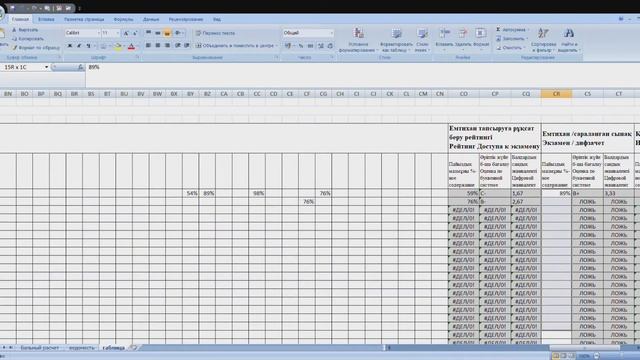Image resolution: width=640 pixels, height=360 pixels.
Task: Click the horizontal scrollbar thumb
Action: tap(584, 348)
